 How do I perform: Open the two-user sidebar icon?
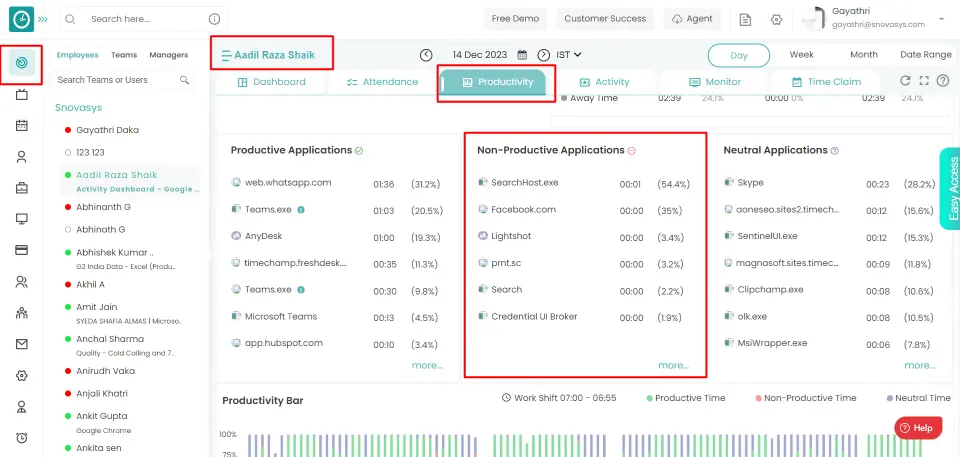(21, 282)
